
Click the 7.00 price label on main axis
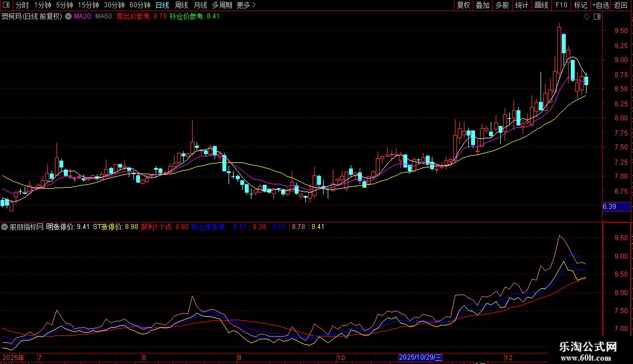coord(621,176)
